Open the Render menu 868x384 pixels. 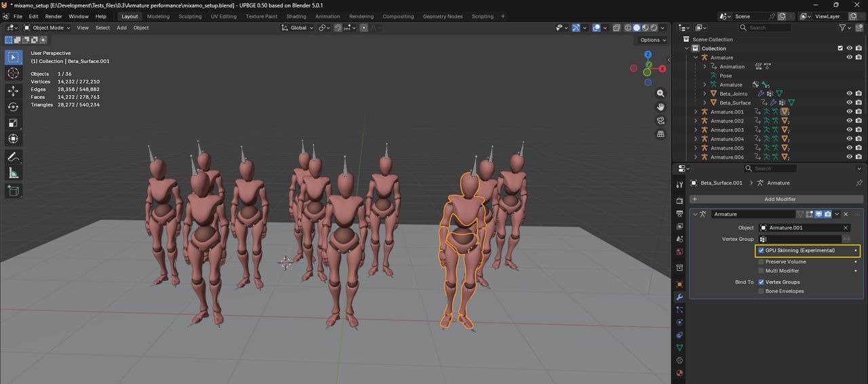click(x=54, y=16)
